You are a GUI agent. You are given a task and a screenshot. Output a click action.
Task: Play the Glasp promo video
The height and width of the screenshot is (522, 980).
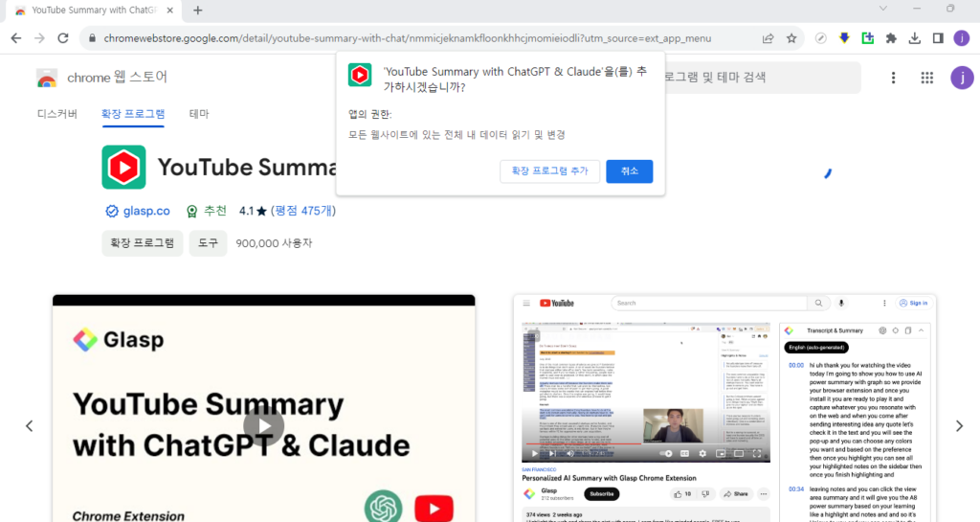point(264,426)
